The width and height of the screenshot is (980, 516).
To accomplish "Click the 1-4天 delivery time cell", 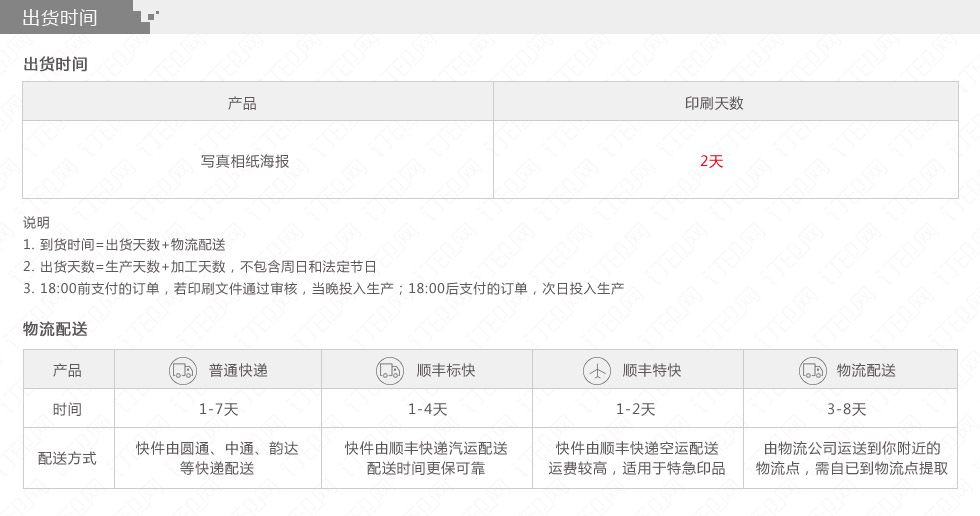I will tap(428, 409).
